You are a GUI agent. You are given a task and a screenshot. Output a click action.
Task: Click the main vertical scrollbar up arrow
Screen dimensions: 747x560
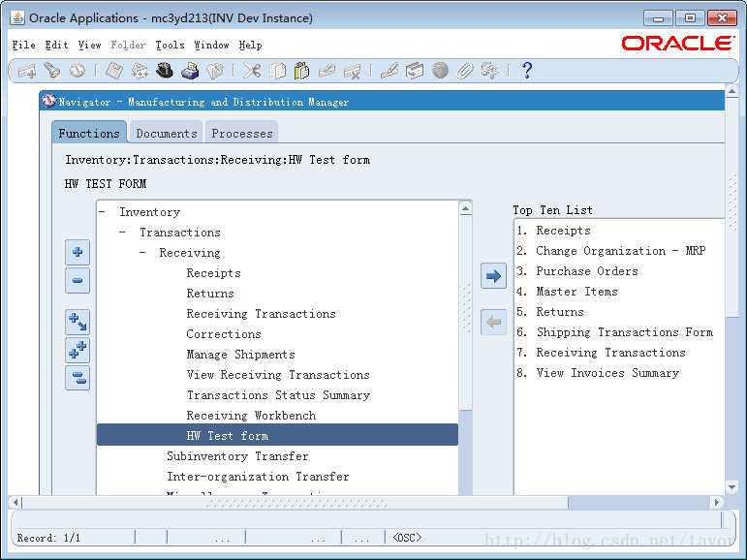point(732,90)
